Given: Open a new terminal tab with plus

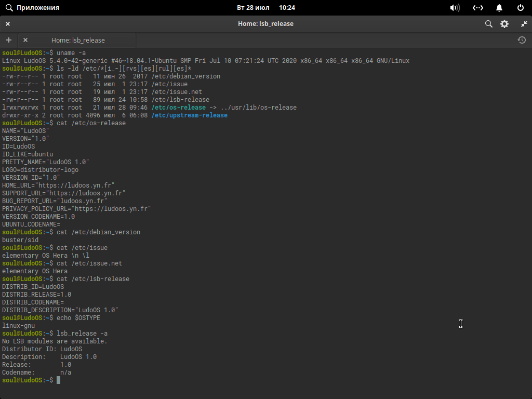Looking at the screenshot, I should (x=9, y=40).
